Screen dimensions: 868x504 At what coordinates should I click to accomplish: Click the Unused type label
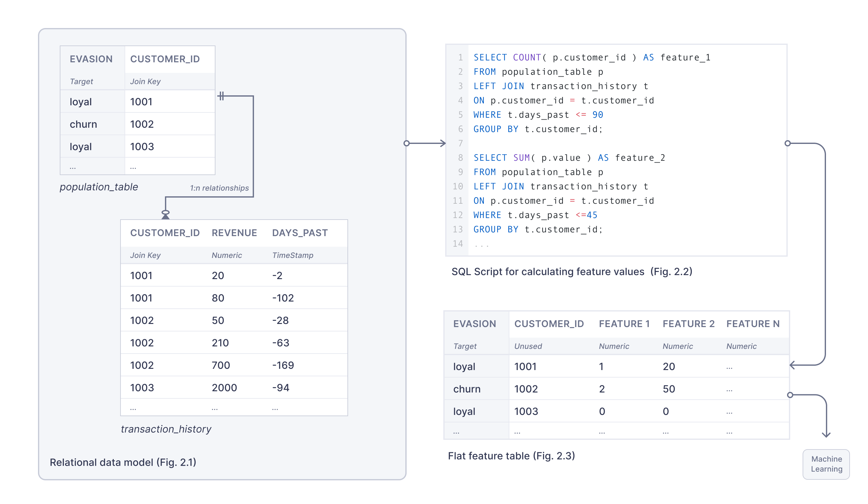pos(528,346)
